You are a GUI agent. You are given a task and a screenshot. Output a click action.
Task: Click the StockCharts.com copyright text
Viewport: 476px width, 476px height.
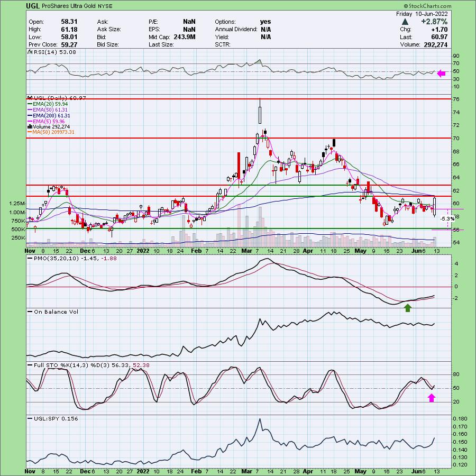(x=427, y=6)
